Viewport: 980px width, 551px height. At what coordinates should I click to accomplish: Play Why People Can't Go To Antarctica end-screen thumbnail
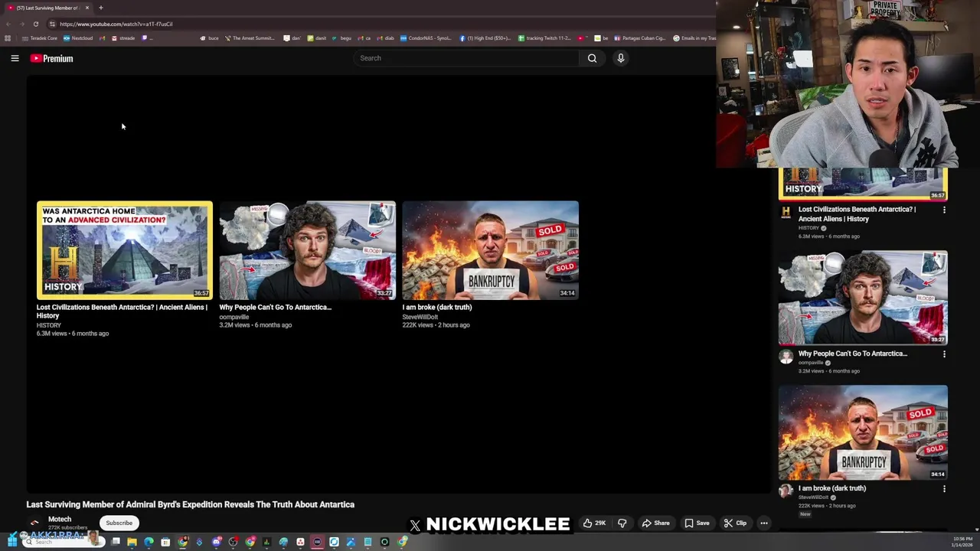pyautogui.click(x=308, y=250)
